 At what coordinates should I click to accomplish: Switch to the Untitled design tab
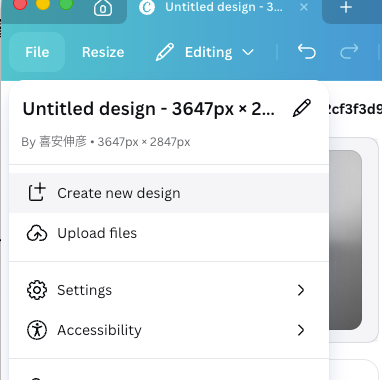224,7
